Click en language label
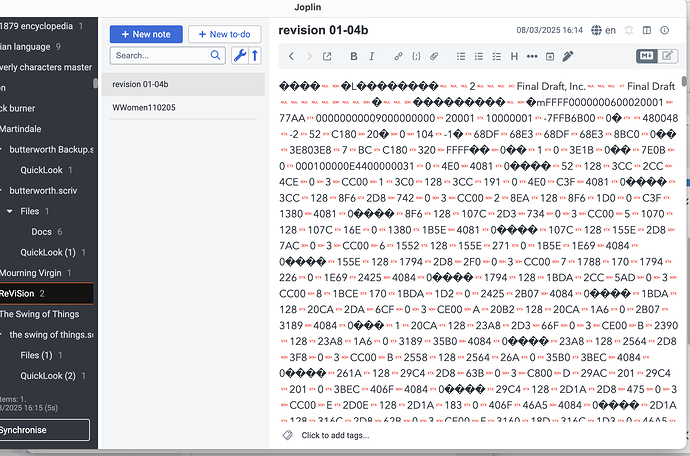Viewport: 690px width, 456px height. [610, 30]
